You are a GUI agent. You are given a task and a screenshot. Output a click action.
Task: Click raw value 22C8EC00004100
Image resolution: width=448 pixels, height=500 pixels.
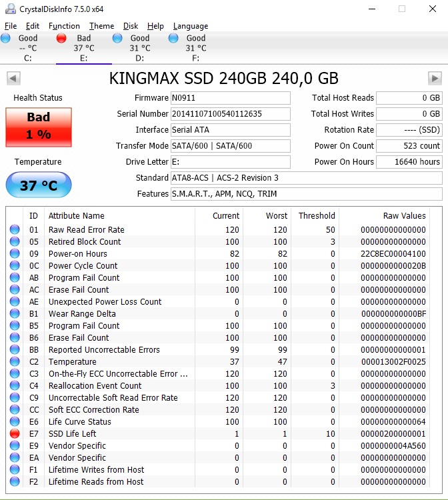tap(393, 254)
